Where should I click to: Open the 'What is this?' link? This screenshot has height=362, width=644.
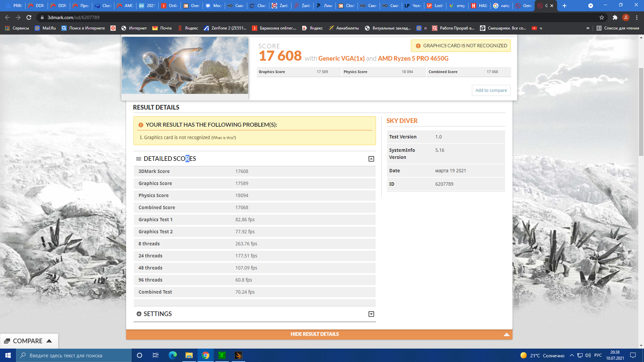tap(224, 138)
